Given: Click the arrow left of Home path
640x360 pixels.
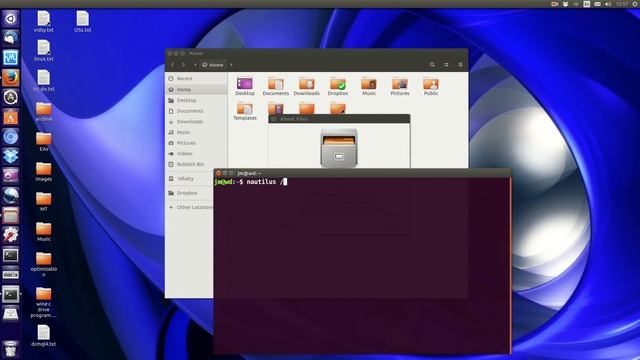Looking at the screenshot, I should [x=195, y=65].
